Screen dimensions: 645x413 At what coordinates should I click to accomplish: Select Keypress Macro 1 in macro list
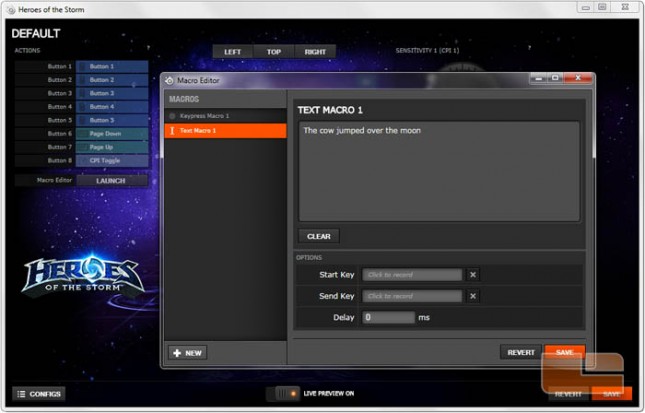point(225,116)
